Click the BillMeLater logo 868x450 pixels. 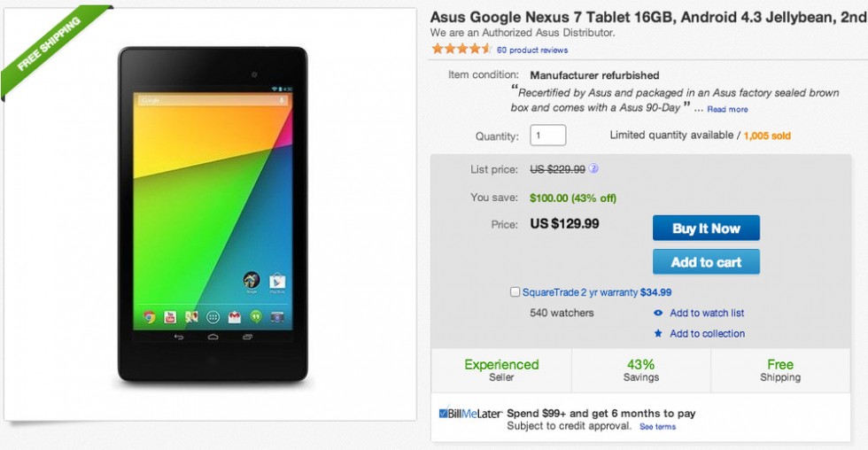[x=470, y=414]
